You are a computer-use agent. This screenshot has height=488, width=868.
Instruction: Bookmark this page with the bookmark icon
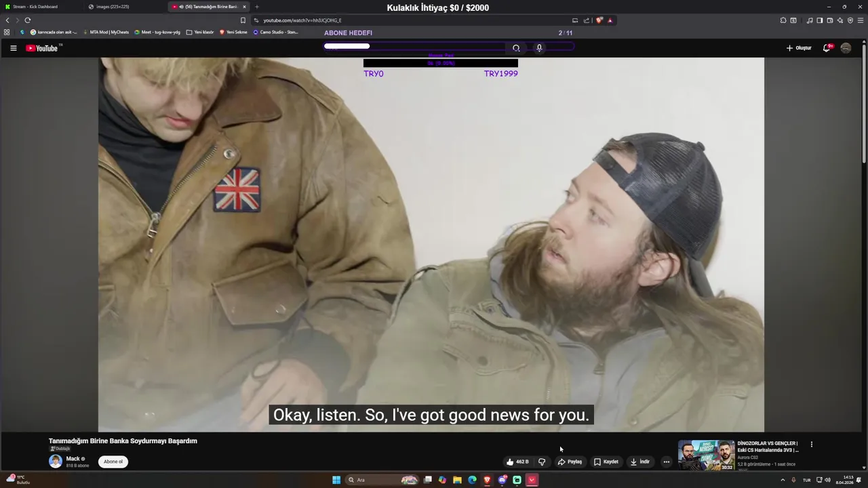tap(243, 20)
